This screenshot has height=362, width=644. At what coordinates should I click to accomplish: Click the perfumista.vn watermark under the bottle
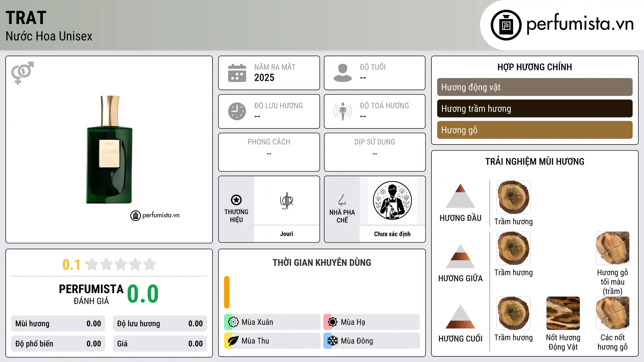[155, 216]
